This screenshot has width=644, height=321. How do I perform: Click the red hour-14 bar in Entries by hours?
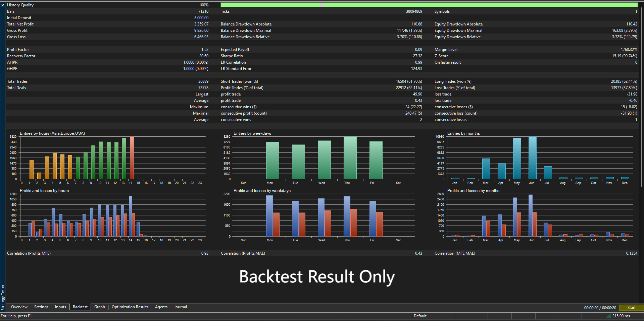coord(132,158)
